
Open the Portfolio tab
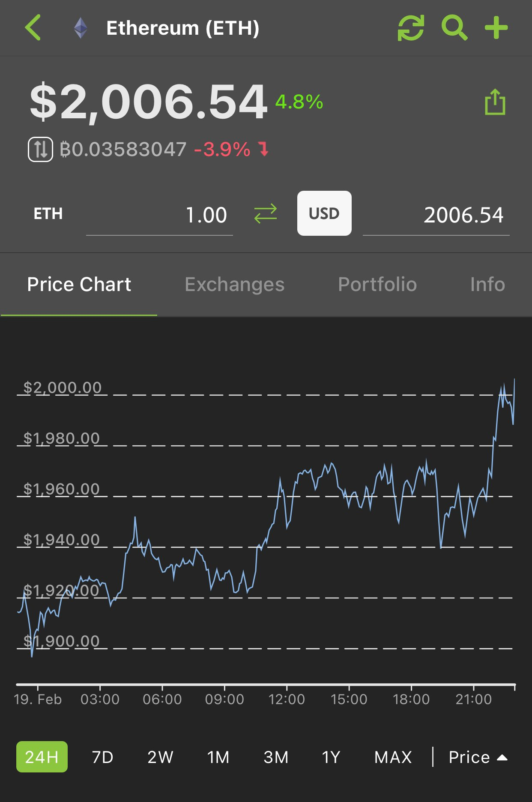(377, 285)
